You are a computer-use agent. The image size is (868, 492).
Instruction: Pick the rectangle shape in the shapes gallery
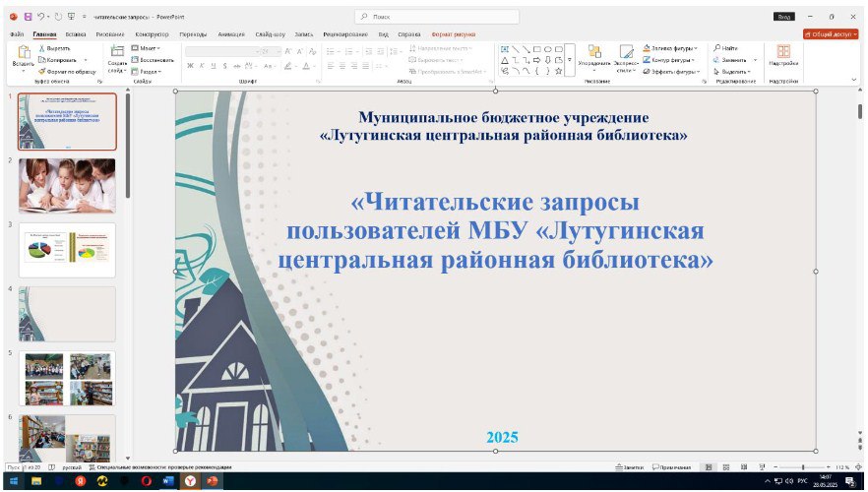click(x=537, y=48)
